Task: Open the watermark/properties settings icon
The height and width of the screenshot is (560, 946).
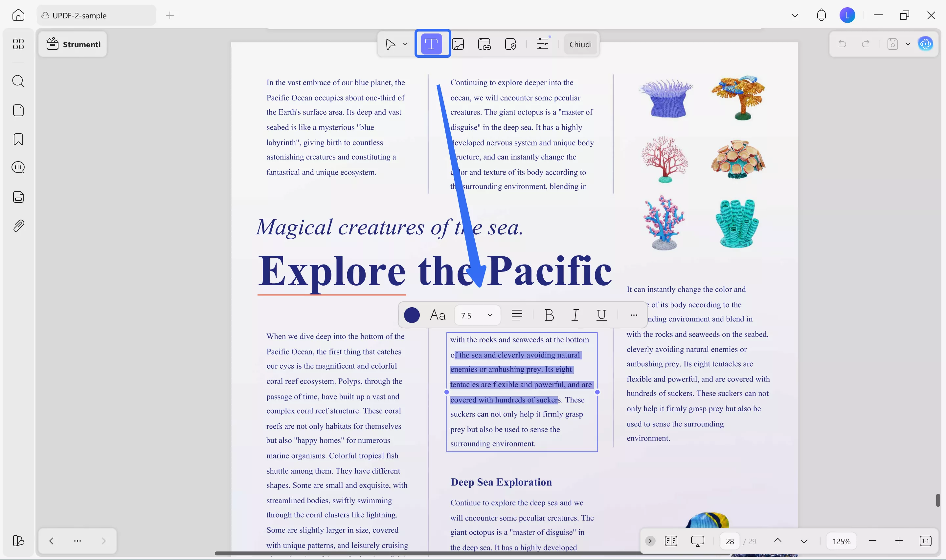Action: pyautogui.click(x=542, y=44)
